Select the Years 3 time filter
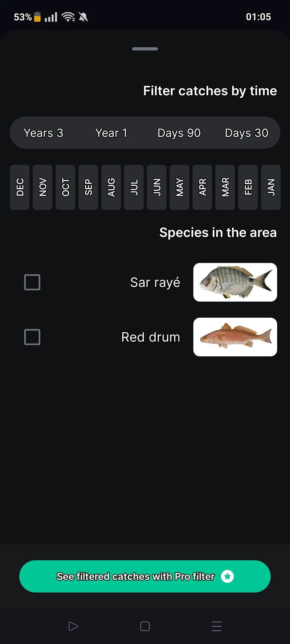This screenshot has height=644, width=290. click(x=44, y=133)
